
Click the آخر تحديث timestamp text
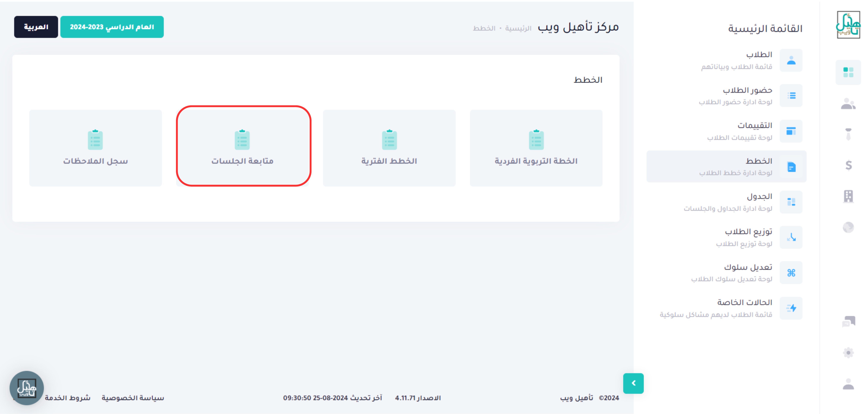click(333, 398)
